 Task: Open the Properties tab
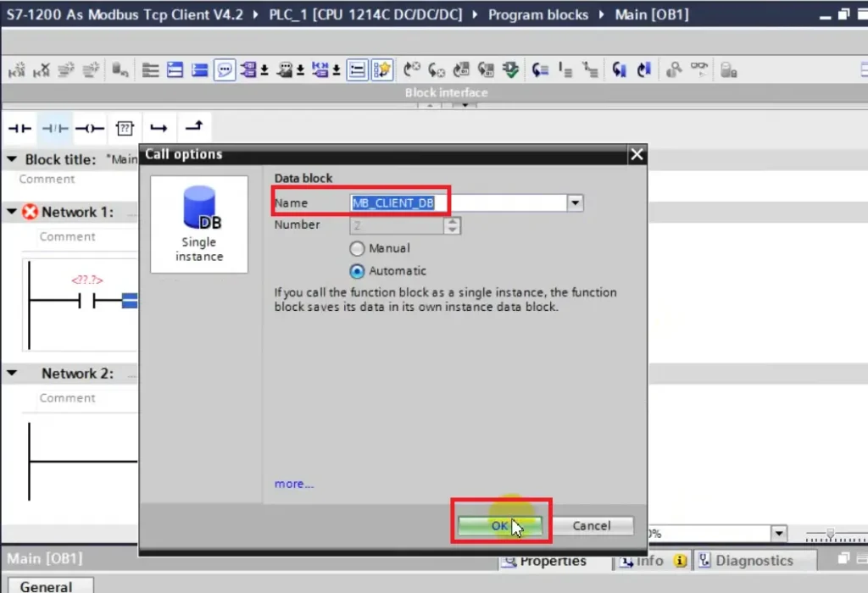click(x=552, y=560)
